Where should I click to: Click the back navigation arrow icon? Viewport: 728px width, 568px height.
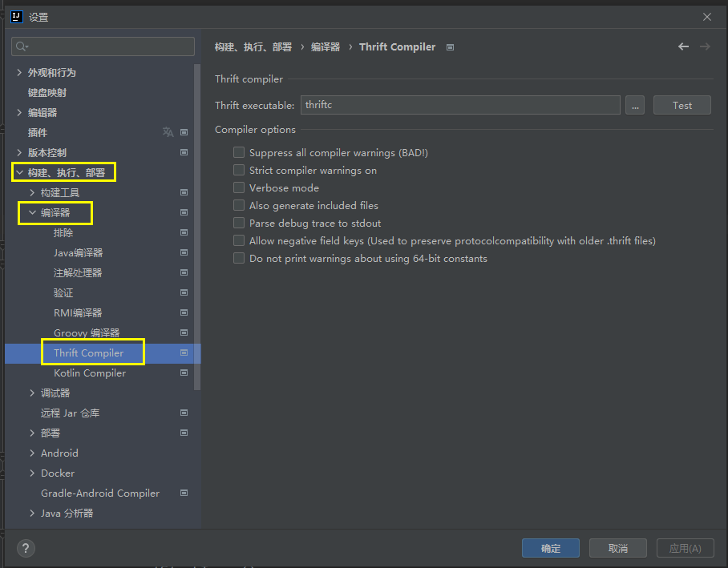click(x=683, y=47)
